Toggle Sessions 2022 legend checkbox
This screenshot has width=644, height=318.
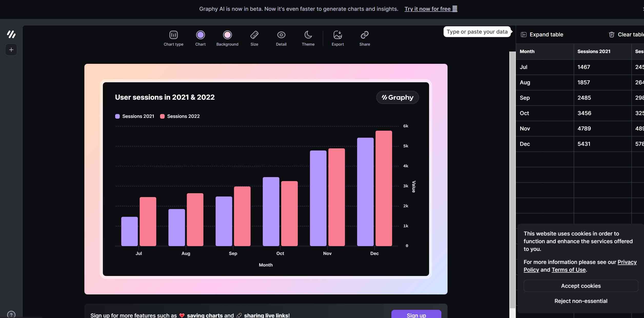click(162, 116)
